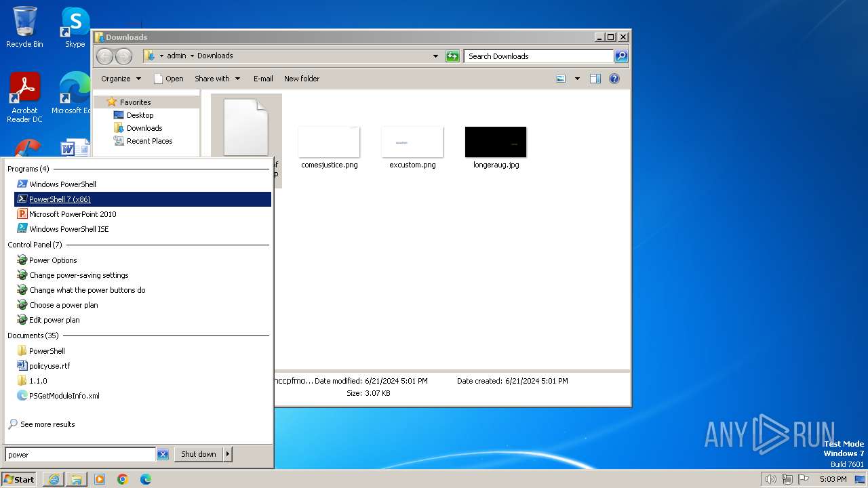Open Windows Media Player from the taskbar
Image resolution: width=868 pixels, height=488 pixels.
tap(100, 479)
